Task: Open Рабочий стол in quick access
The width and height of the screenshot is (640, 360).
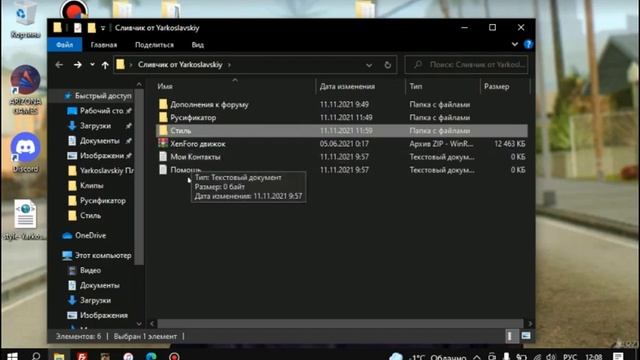Action: (x=102, y=111)
